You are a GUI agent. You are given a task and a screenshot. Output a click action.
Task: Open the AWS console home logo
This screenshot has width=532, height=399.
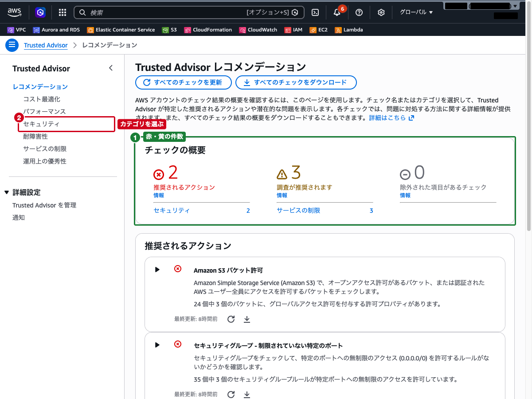14,12
